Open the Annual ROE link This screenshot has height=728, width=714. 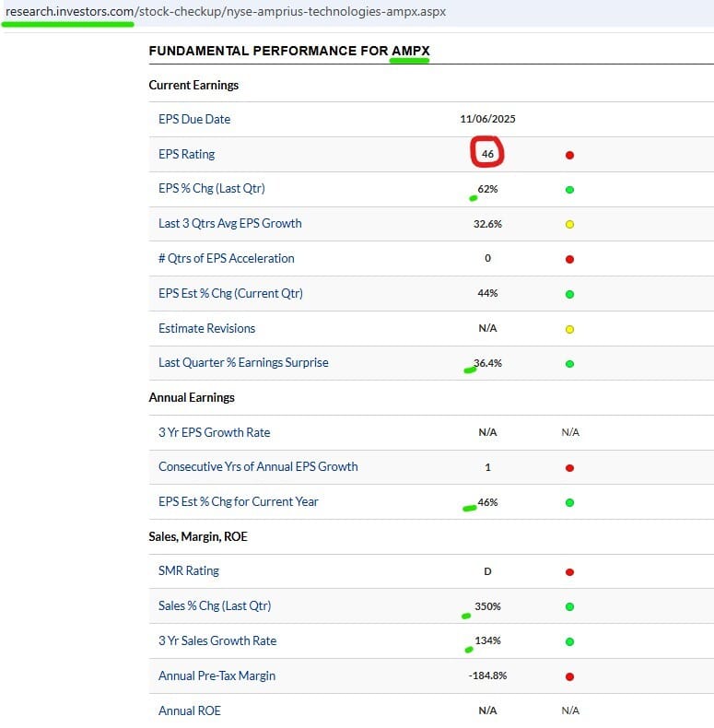[190, 710]
